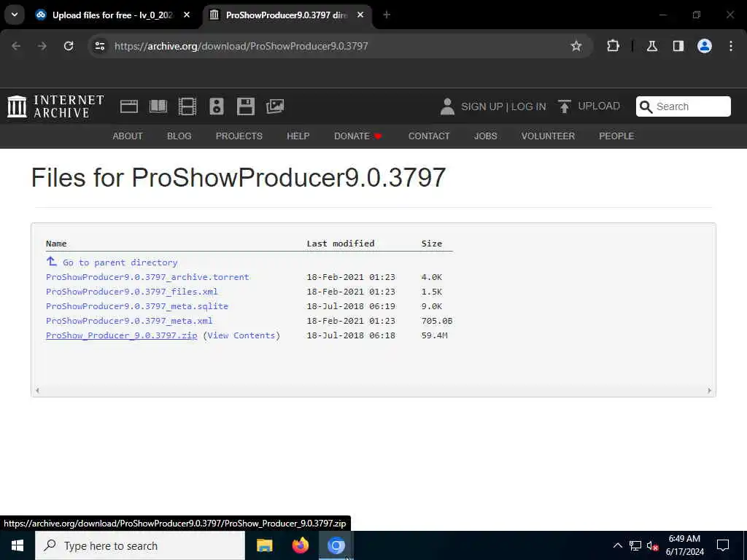Open the CONTACT menu item

pos(429,136)
